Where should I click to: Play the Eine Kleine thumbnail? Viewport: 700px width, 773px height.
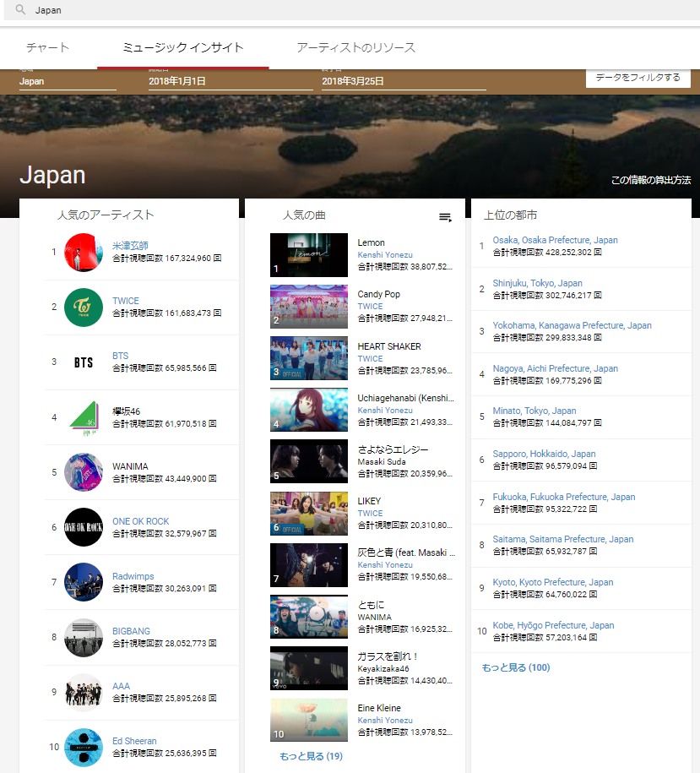[x=309, y=720]
